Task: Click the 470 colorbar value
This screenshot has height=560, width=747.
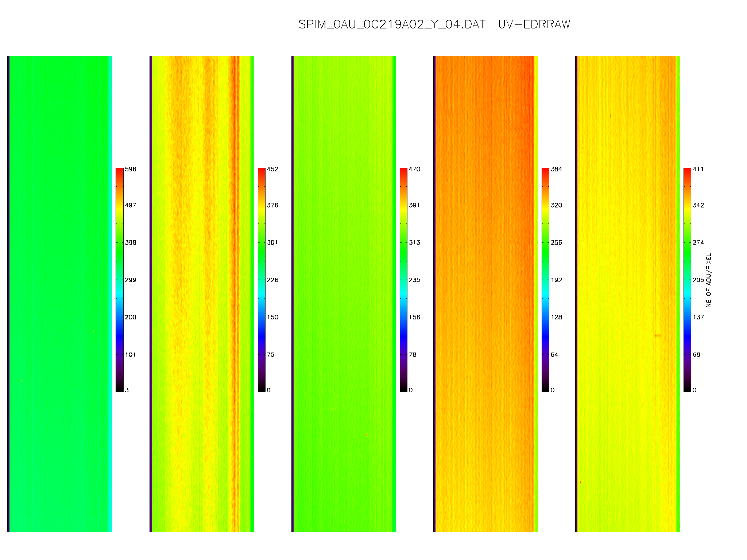Action: (x=414, y=169)
